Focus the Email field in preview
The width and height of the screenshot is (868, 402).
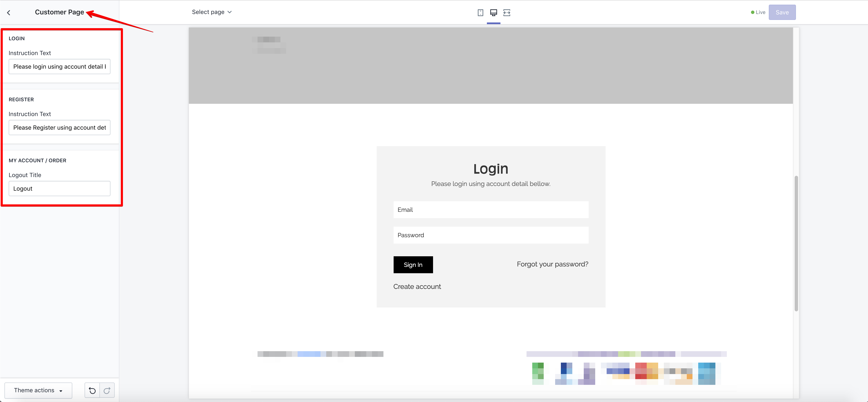tap(491, 210)
